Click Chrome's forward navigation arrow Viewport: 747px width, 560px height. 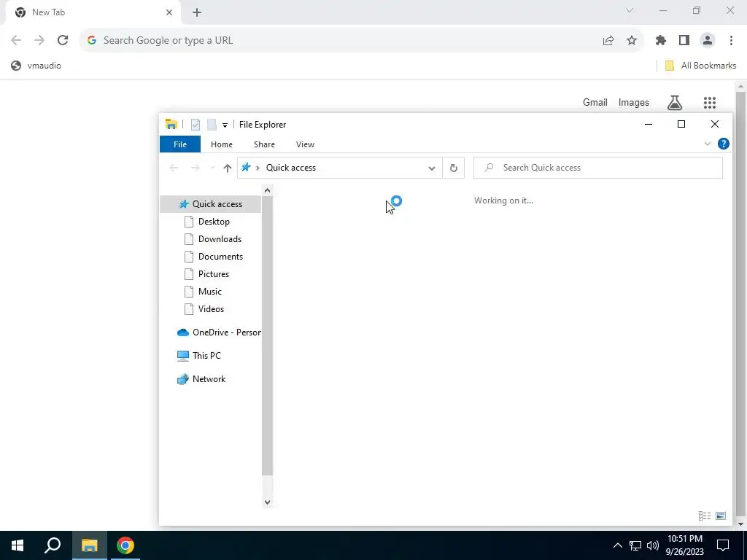(x=39, y=40)
